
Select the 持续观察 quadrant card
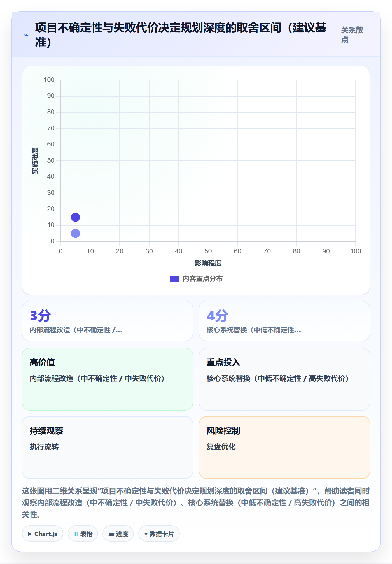pos(108,448)
